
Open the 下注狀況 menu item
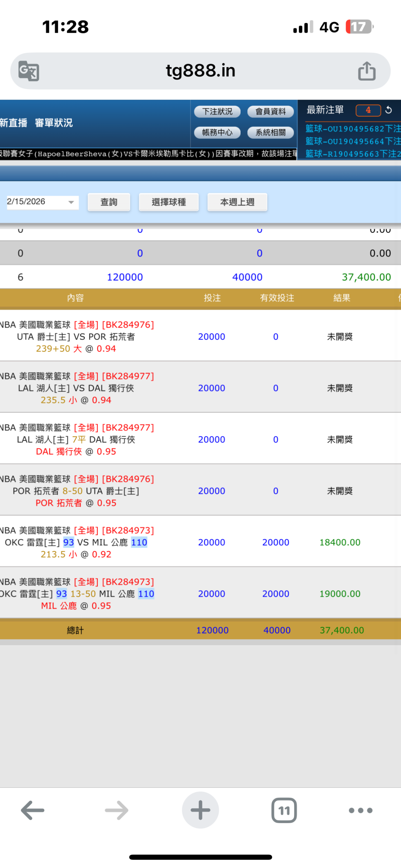coord(217,111)
